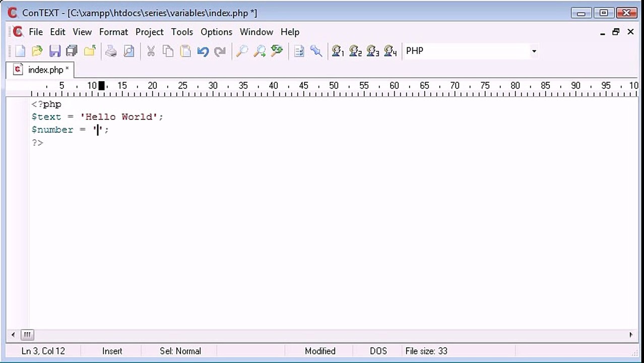This screenshot has width=644, height=363.
Task: Click the scroll left arrow
Action: coord(13,334)
